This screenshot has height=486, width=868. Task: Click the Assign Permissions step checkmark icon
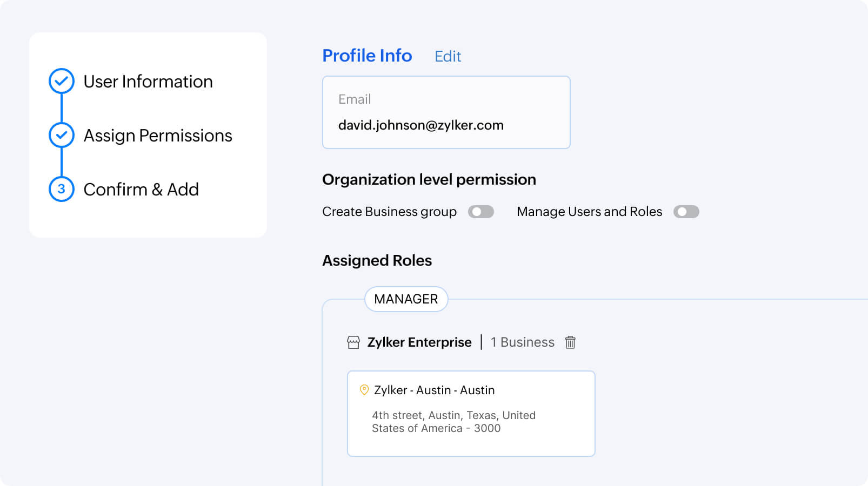(x=62, y=135)
